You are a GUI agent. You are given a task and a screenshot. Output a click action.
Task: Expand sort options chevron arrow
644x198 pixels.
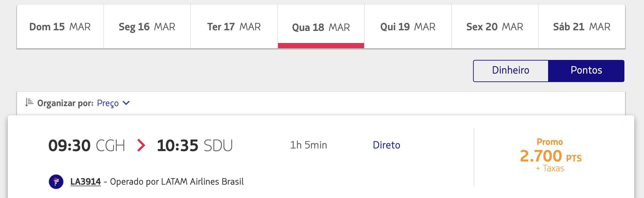pos(126,103)
